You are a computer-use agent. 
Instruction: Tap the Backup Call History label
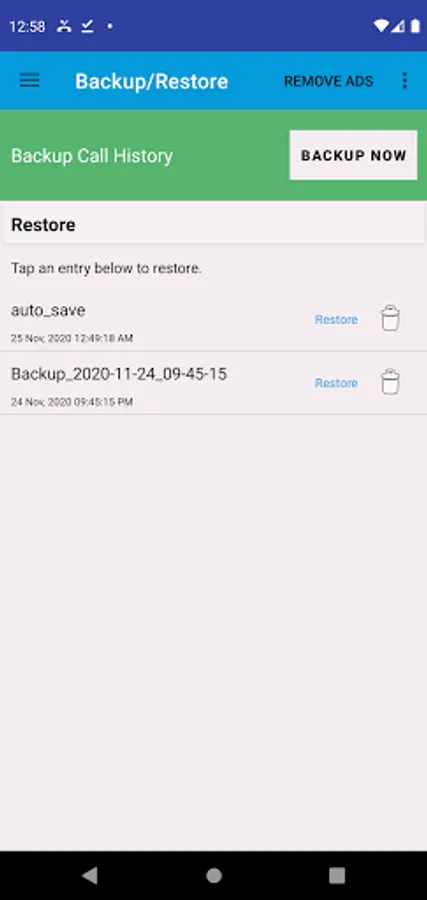(92, 156)
